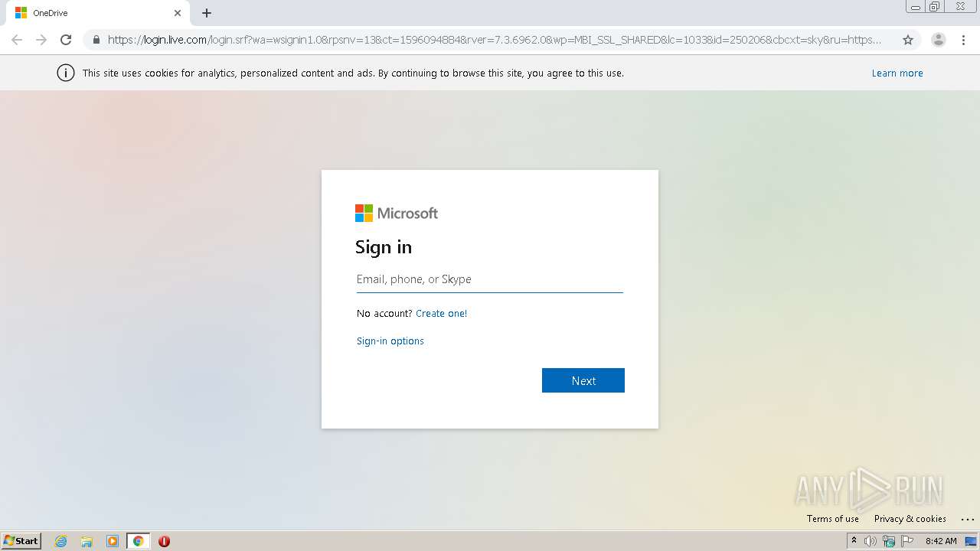Viewport: 980px width, 551px height.
Task: Close the OneDrive tab
Action: [x=178, y=13]
